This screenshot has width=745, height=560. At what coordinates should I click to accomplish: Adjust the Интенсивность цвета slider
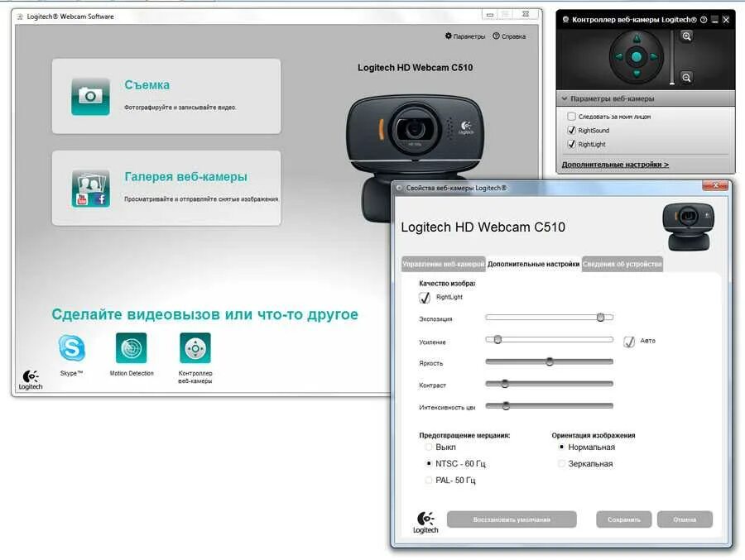(550, 406)
